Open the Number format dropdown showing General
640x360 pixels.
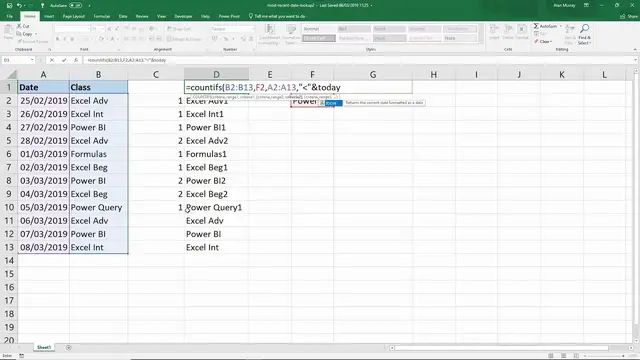[x=232, y=29]
